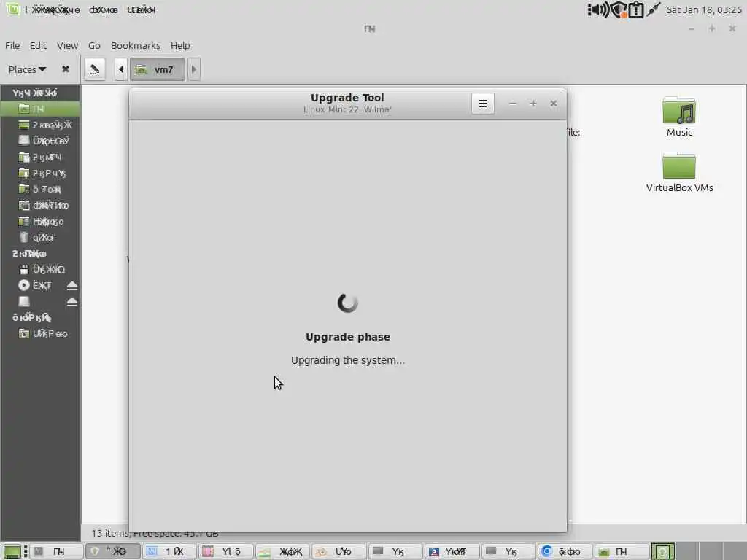
Task: Open the Edit menu
Action: 38,45
